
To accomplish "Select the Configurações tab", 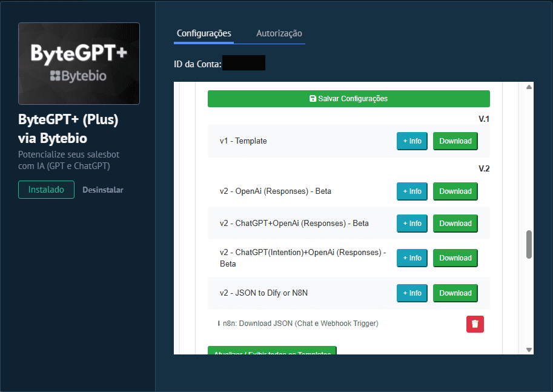I will [x=204, y=33].
